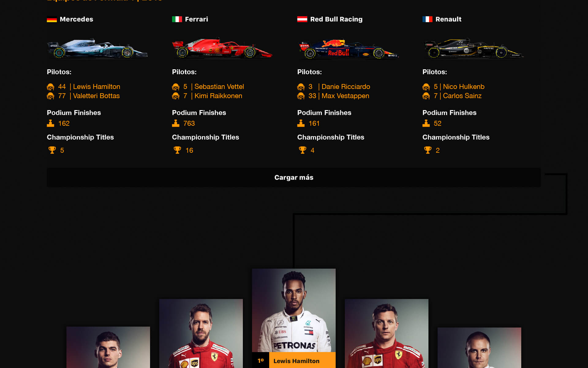This screenshot has height=368, width=588.
Task: Select the Valetteri Bottas driver entry
Action: 96,96
